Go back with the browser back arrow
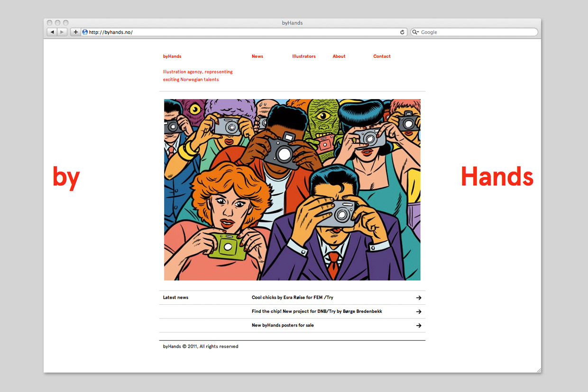Image resolution: width=588 pixels, height=392 pixels. (x=52, y=32)
